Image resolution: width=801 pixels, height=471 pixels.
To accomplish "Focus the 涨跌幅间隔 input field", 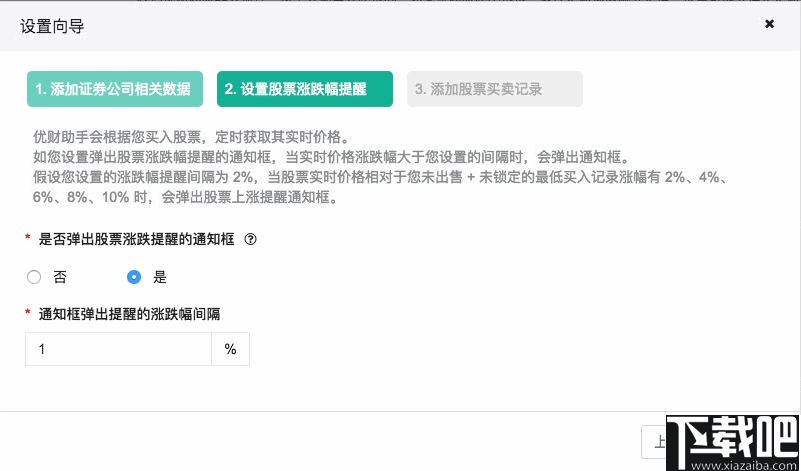I will (118, 350).
